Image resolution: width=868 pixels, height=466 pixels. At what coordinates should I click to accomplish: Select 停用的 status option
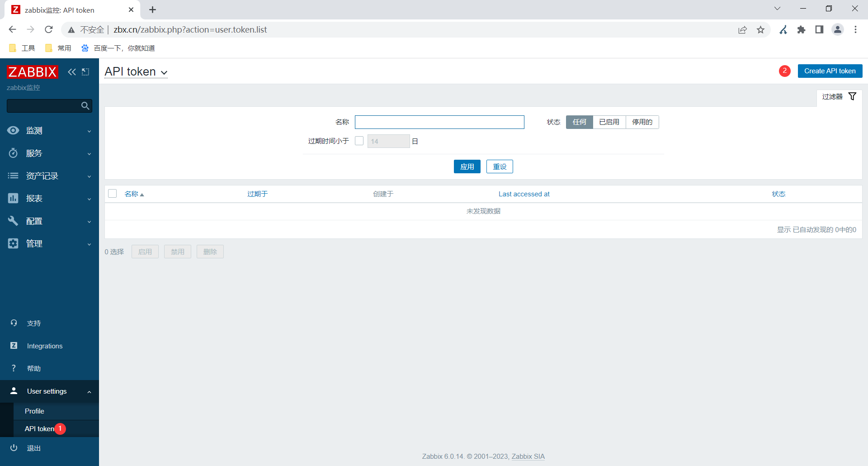pyautogui.click(x=642, y=122)
